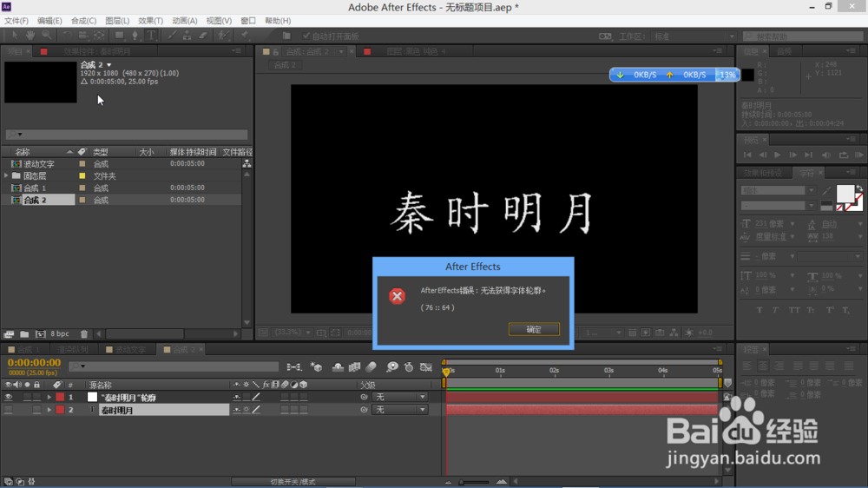Open font size 231 像素 dropdown arrow
This screenshot has width=868, height=488.
(x=792, y=224)
